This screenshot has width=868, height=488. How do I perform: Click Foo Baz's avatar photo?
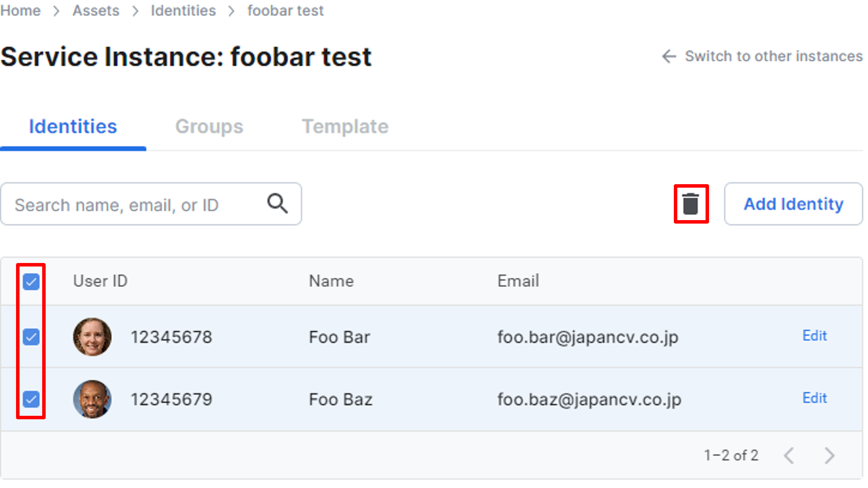tap(92, 399)
